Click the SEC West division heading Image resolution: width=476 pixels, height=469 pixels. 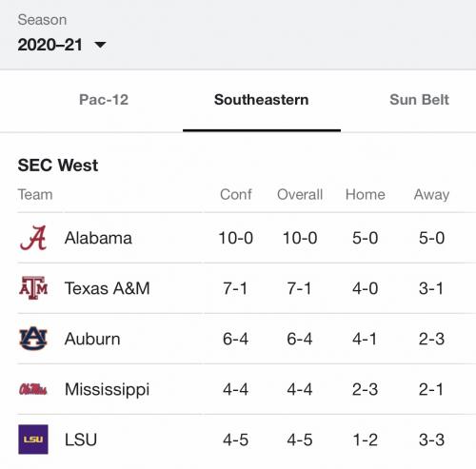point(58,166)
